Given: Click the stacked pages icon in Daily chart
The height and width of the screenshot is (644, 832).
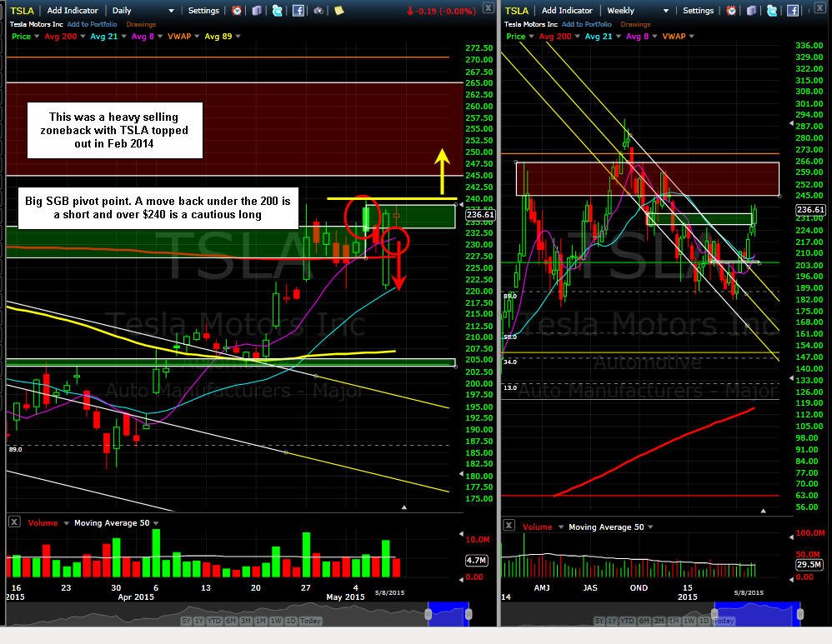Looking at the screenshot, I should tap(257, 11).
